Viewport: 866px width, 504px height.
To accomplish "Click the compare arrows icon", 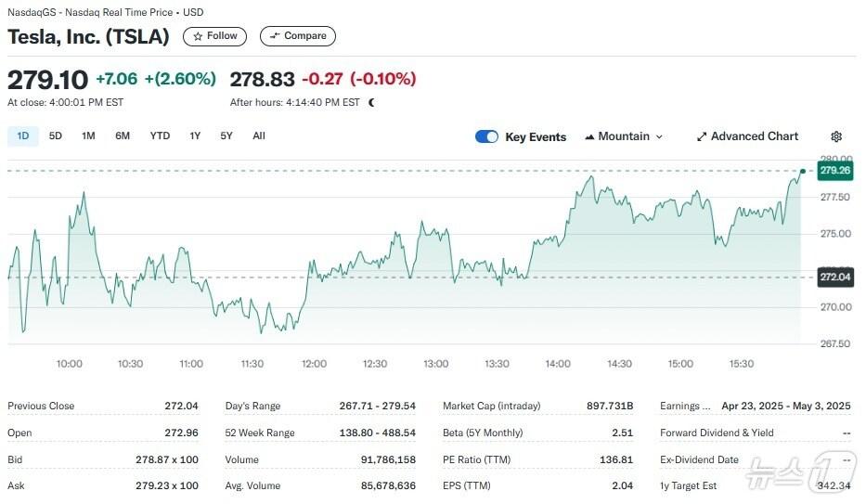I will pos(274,36).
